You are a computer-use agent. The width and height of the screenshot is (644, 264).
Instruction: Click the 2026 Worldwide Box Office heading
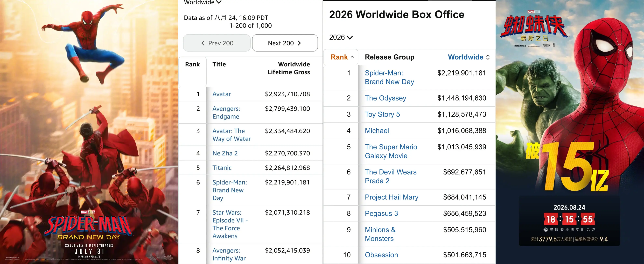(x=397, y=15)
